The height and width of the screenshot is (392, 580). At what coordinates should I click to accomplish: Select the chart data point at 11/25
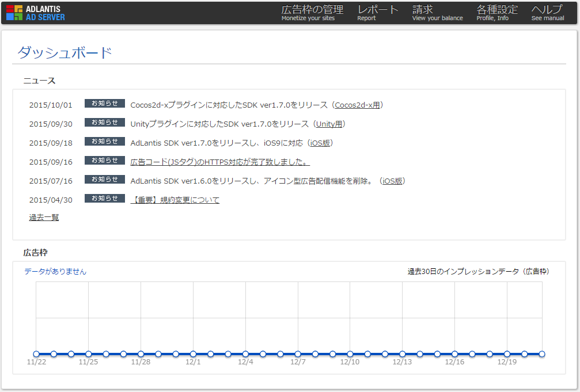click(x=88, y=354)
